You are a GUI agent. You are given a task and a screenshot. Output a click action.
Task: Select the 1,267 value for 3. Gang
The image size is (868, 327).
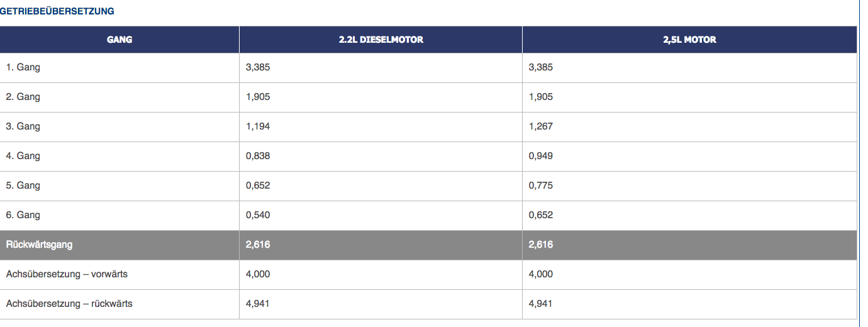(541, 126)
